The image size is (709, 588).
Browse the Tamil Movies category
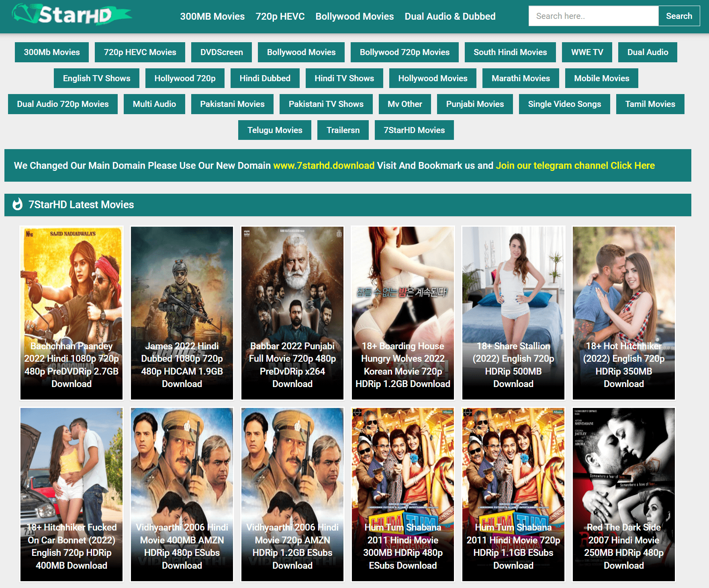(x=650, y=104)
